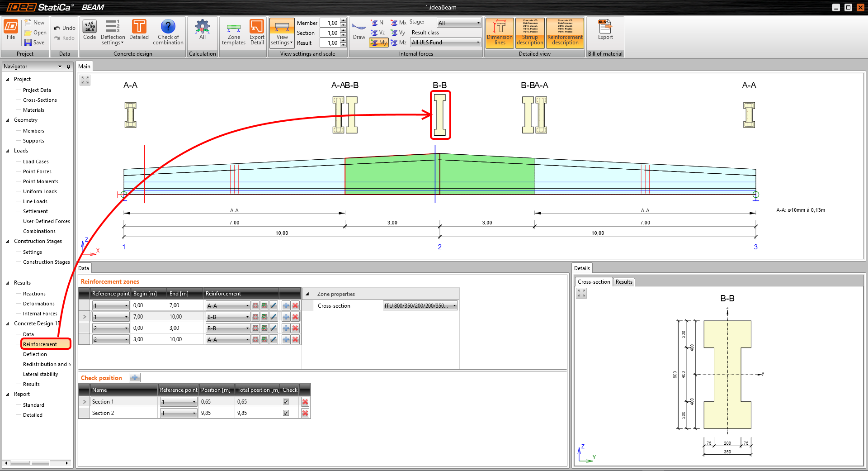Click the Undo button
The height and width of the screenshot is (471, 868).
(x=64, y=28)
